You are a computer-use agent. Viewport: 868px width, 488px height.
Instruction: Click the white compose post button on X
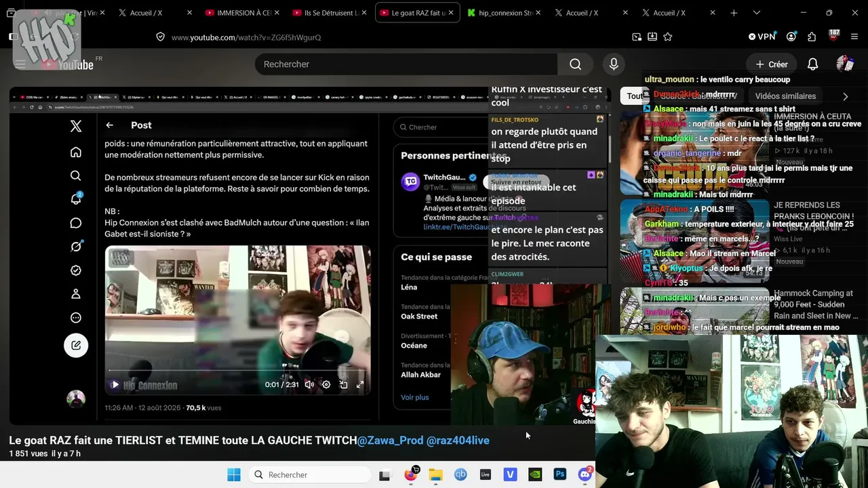pyautogui.click(x=76, y=345)
